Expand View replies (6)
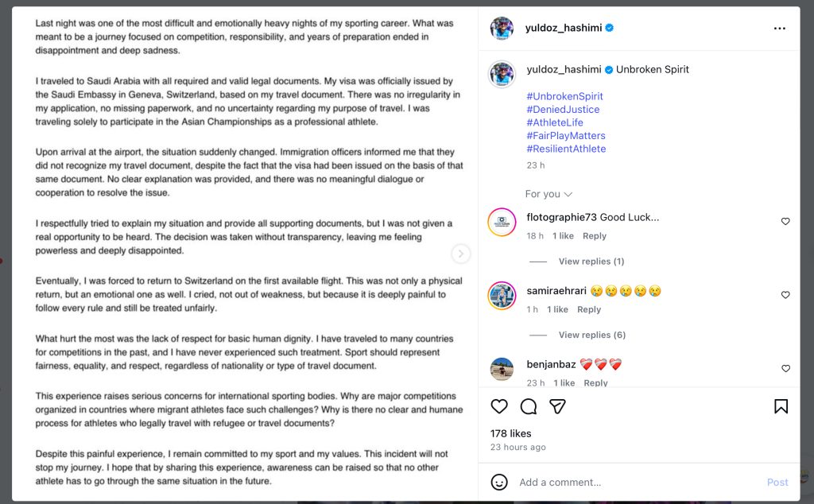This screenshot has width=814, height=504. click(591, 335)
